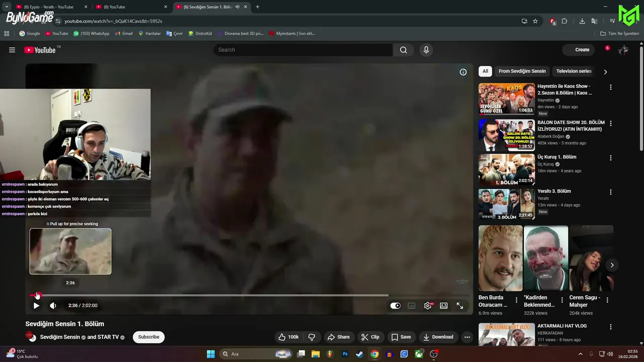The image size is (644, 362).
Task: Go to the YouTube home logo
Action: coord(40,50)
